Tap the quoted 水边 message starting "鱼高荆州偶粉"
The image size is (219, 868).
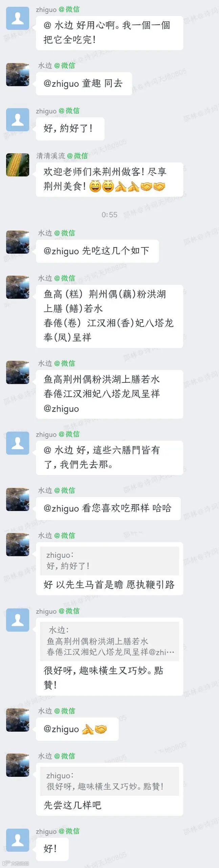pos(110,641)
